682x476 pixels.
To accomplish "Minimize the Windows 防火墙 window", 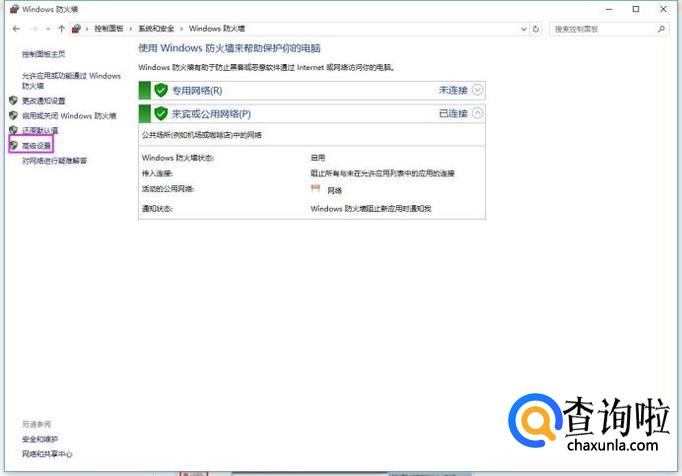I will click(x=609, y=9).
